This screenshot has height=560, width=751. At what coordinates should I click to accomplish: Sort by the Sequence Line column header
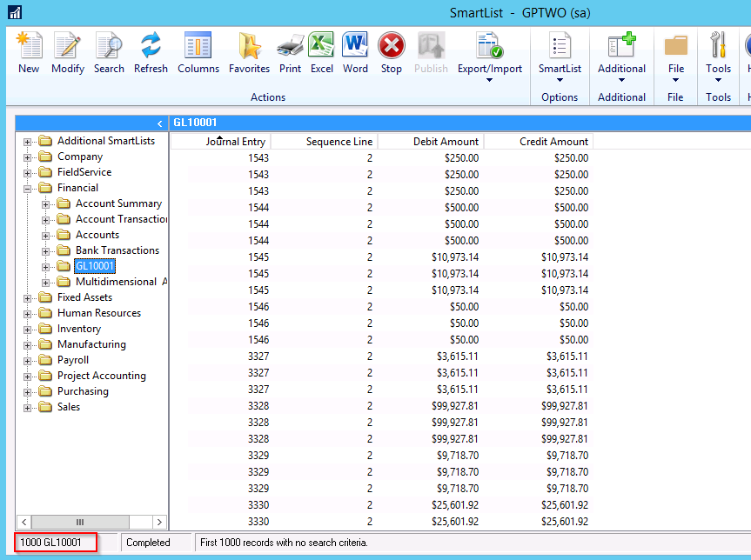pos(325,142)
